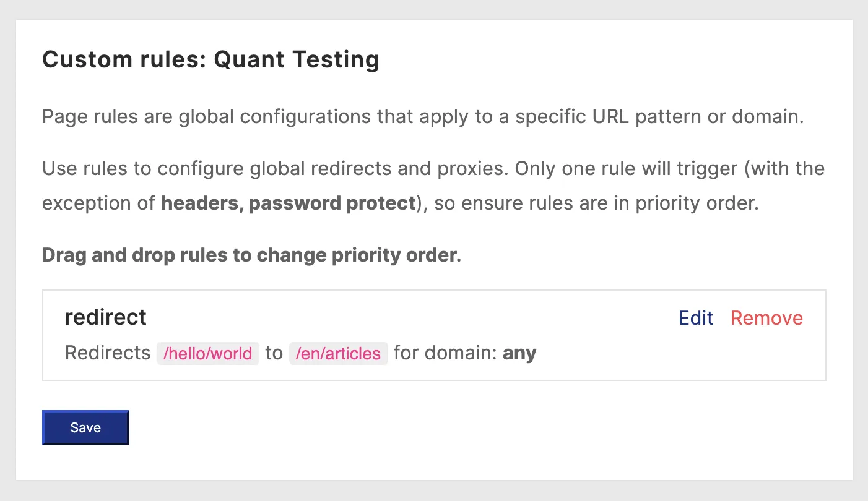Click the bold 'any' domain value
This screenshot has height=501, width=868.
click(519, 353)
